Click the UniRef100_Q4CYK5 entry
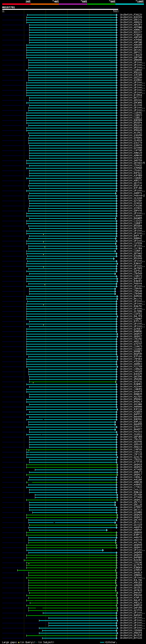 [131, 520]
